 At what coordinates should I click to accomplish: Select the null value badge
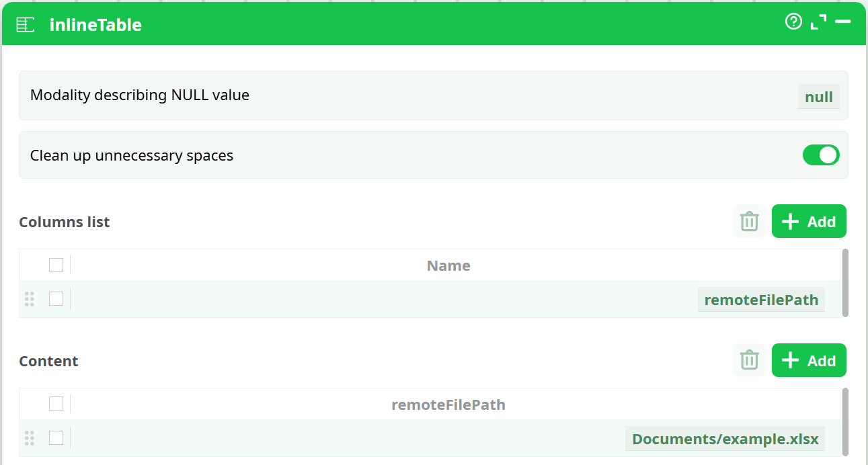coord(818,96)
